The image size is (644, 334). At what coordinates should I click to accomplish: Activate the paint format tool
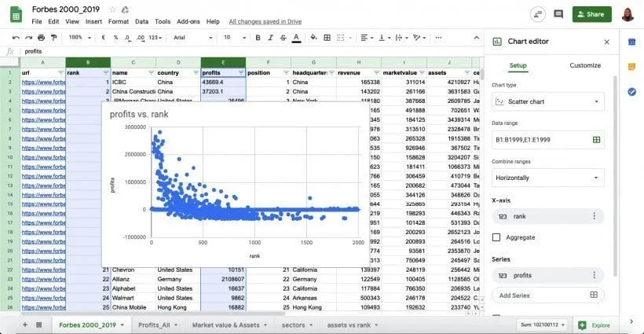click(54, 38)
